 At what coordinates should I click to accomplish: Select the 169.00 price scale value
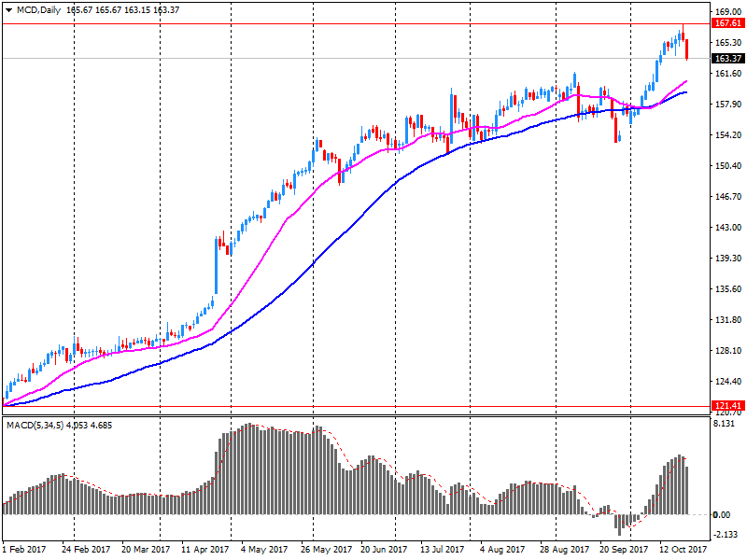tap(728, 11)
